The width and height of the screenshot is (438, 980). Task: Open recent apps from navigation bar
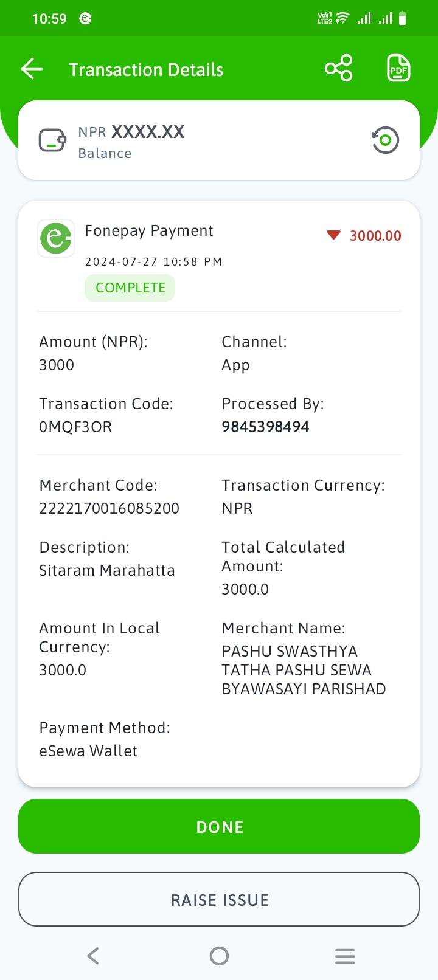pyautogui.click(x=345, y=956)
